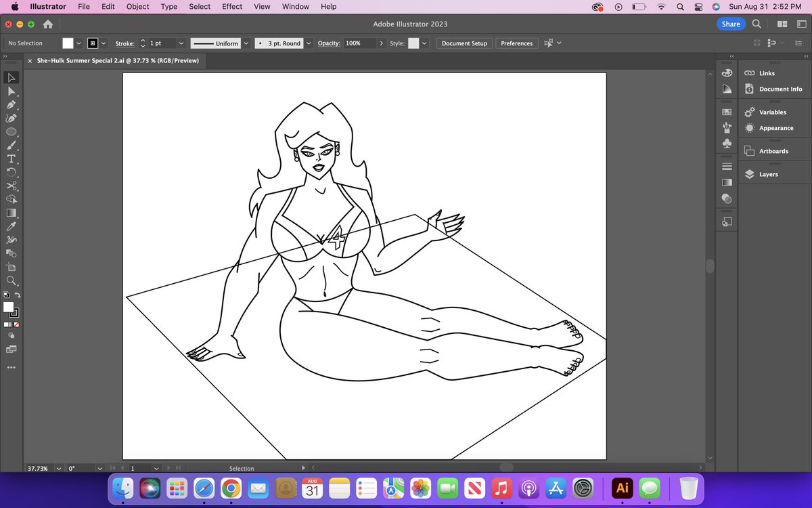This screenshot has width=812, height=508.
Task: Change screen mode
Action: click(x=11, y=350)
